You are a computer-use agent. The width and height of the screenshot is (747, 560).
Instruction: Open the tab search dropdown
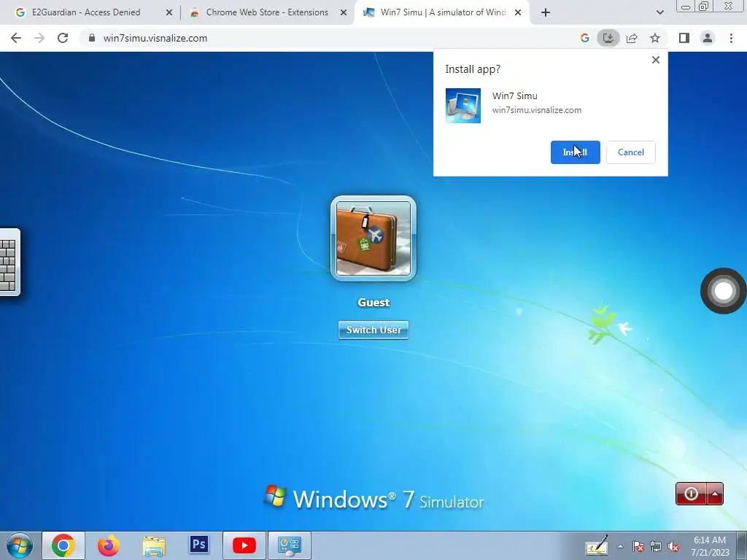(659, 13)
